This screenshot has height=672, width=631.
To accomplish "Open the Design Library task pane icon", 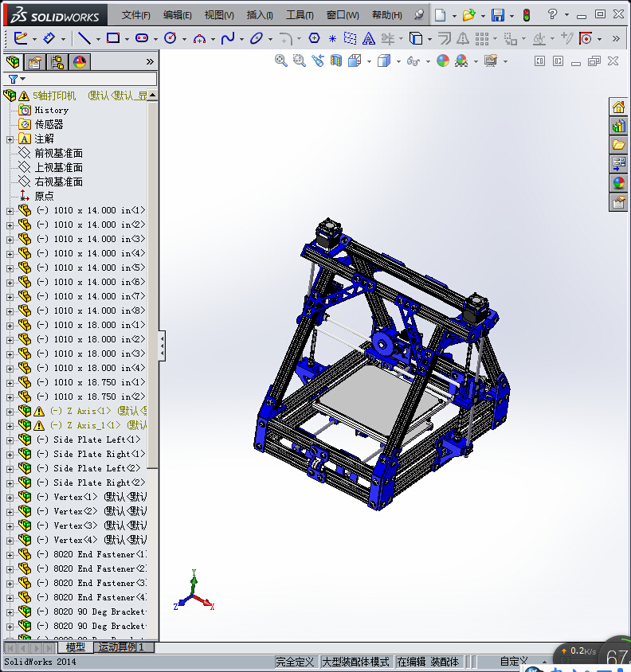I will 618,126.
